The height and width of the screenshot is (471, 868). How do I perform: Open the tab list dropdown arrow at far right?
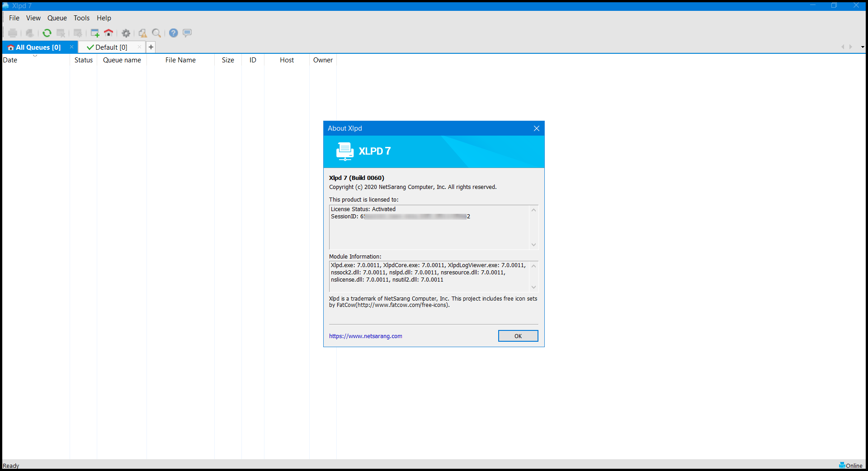[x=863, y=47]
